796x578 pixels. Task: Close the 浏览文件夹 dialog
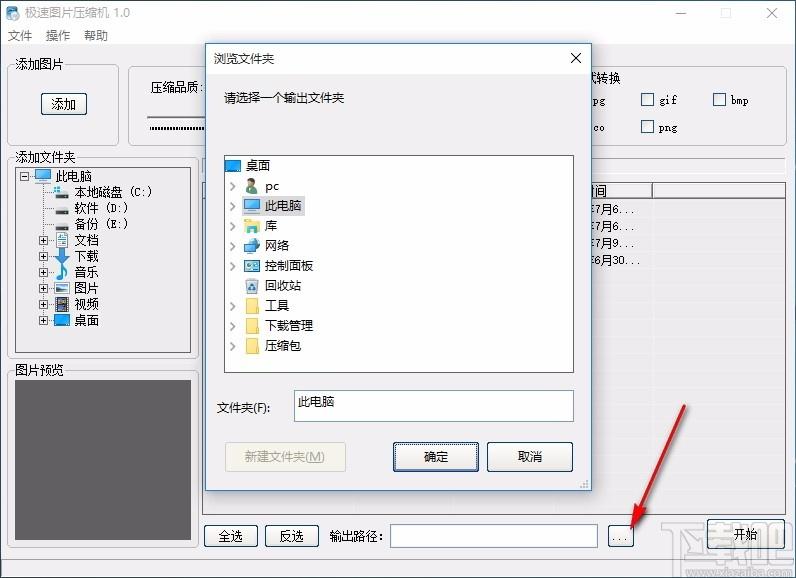pos(576,58)
